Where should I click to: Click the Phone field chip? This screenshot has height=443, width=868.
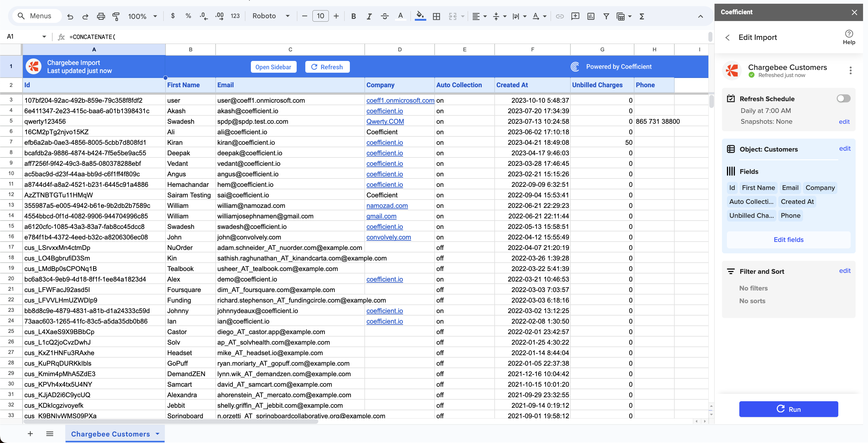click(x=790, y=215)
